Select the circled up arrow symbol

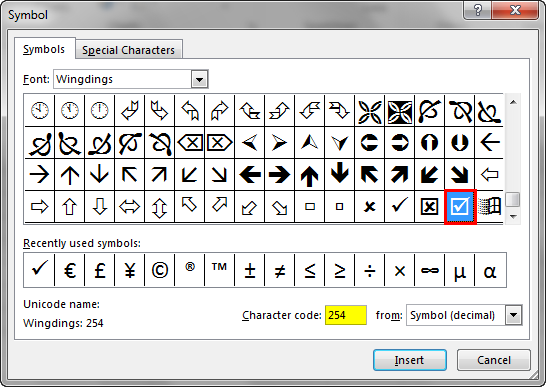(x=429, y=142)
